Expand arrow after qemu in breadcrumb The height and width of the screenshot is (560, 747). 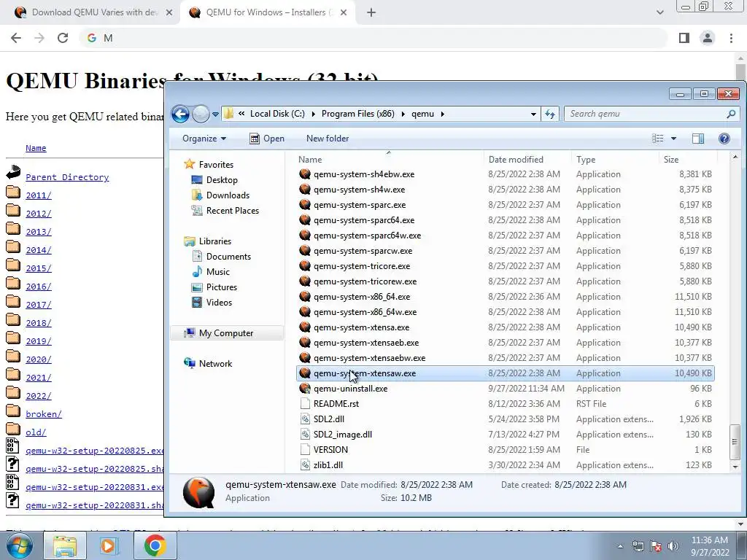pos(443,114)
